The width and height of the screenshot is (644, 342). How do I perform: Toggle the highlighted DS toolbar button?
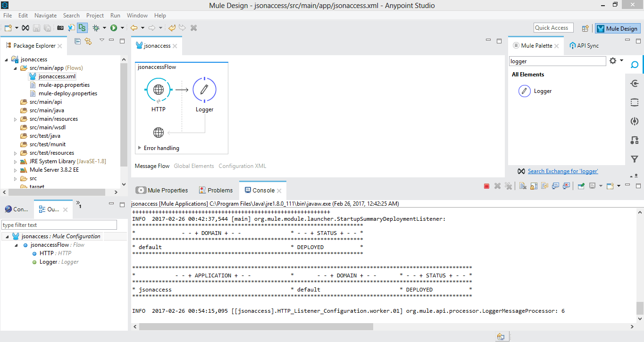tap(83, 28)
